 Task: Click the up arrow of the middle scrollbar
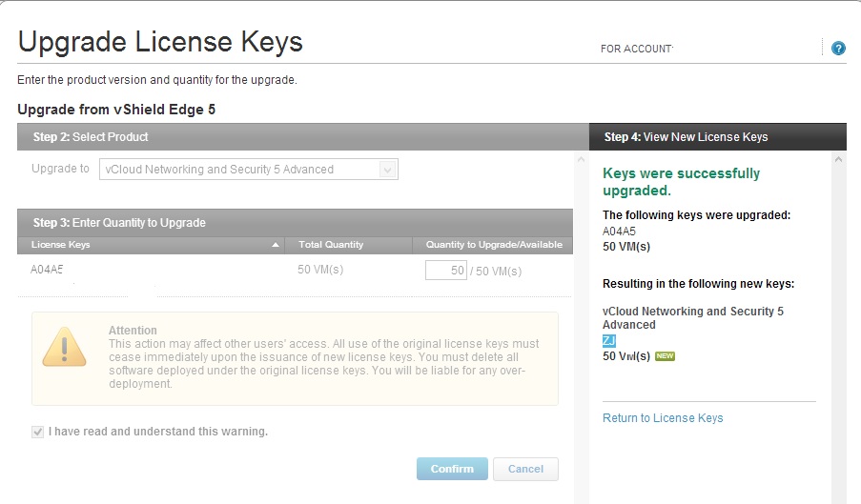(581, 160)
